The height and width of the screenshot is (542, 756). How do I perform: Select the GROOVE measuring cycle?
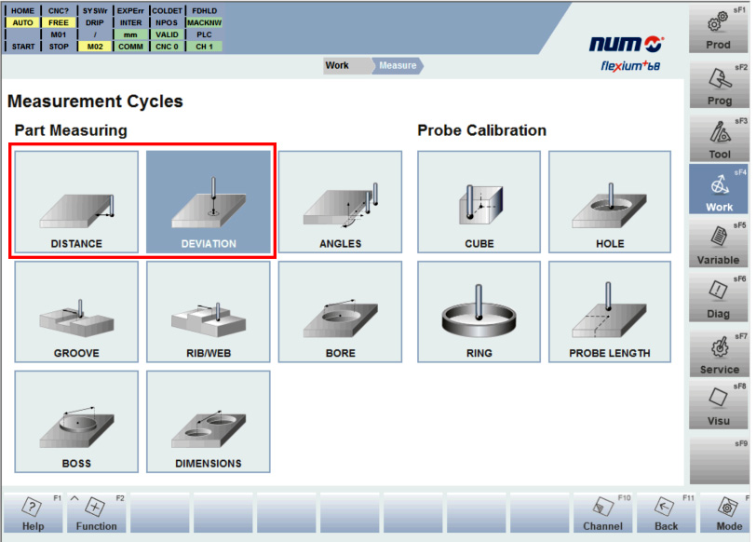pyautogui.click(x=76, y=312)
